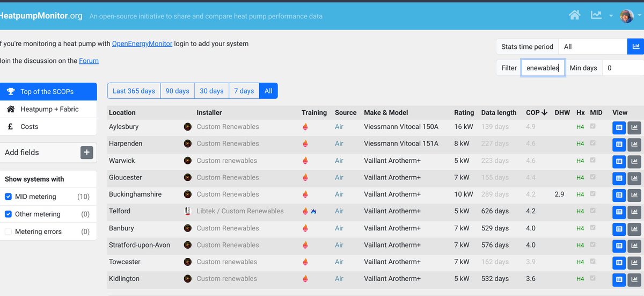Screen dimensions: 644x296
Task: Open list view for Banbury row
Action: point(619,229)
